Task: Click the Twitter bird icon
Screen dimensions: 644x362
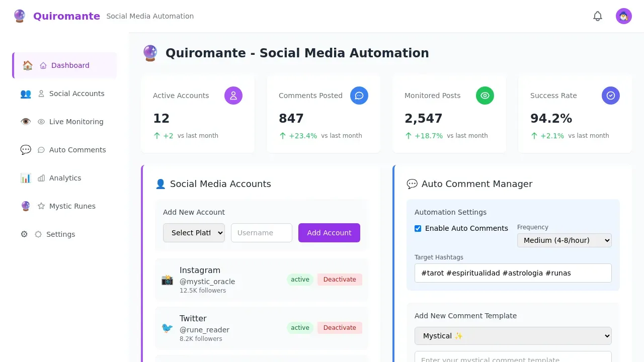Action: click(x=167, y=329)
